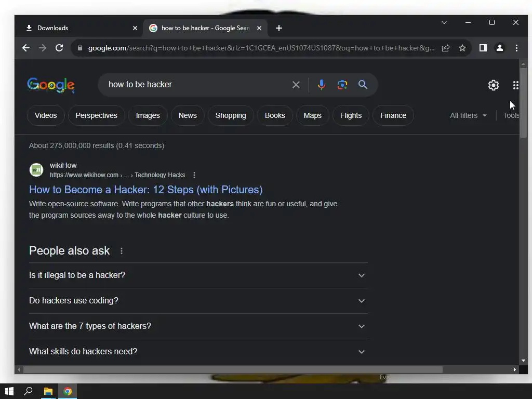Click vertical scrollbar down arrow

(523, 361)
